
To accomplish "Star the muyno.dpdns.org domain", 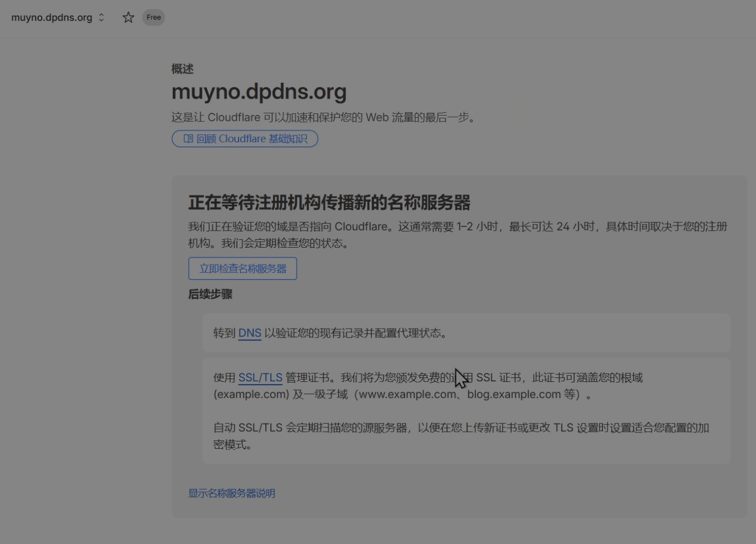I will [x=128, y=18].
